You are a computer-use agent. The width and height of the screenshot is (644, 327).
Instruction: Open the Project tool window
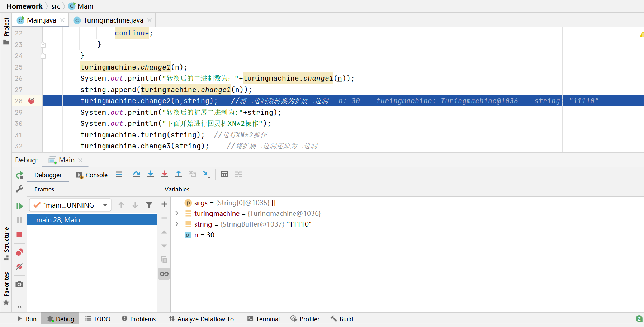(6, 30)
